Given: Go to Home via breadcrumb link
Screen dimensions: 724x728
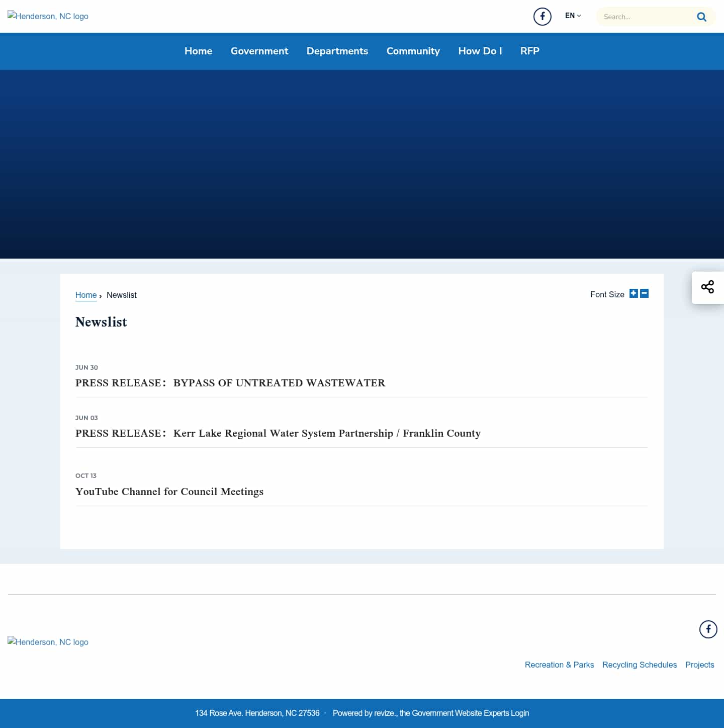Looking at the screenshot, I should click(x=86, y=295).
